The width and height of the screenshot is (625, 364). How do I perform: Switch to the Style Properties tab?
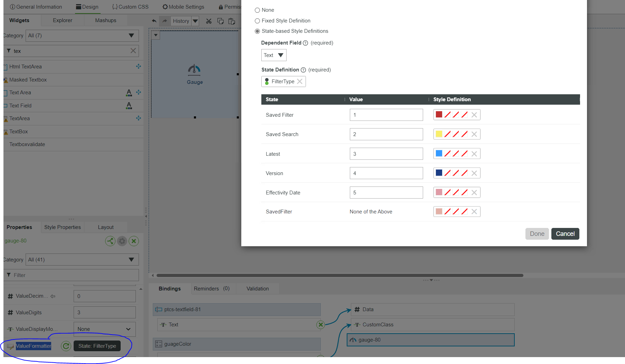62,227
